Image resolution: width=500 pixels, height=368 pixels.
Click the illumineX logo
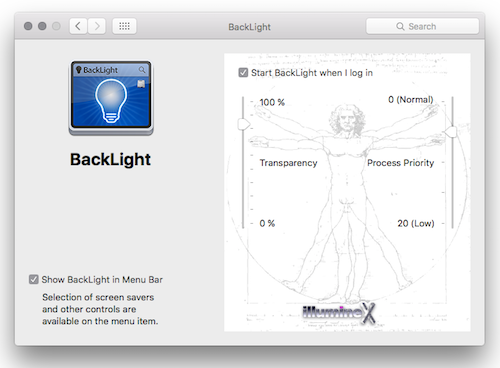(339, 313)
